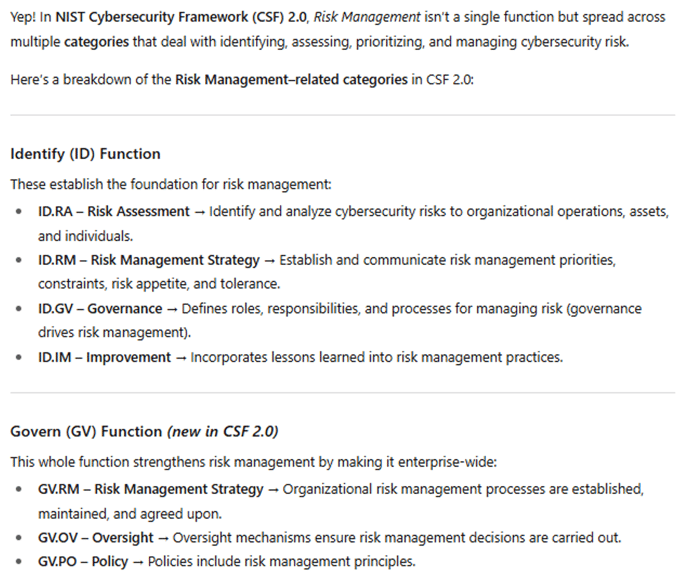Image resolution: width=682 pixels, height=582 pixels.
Task: Select the ID.RM – Risk Management Strategy label
Action: [x=149, y=260]
